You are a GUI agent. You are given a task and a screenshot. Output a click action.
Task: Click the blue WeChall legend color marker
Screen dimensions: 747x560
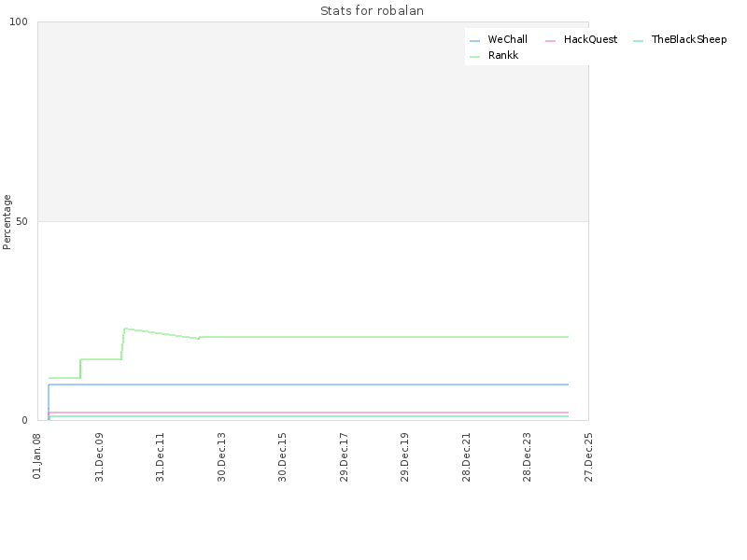pos(474,41)
